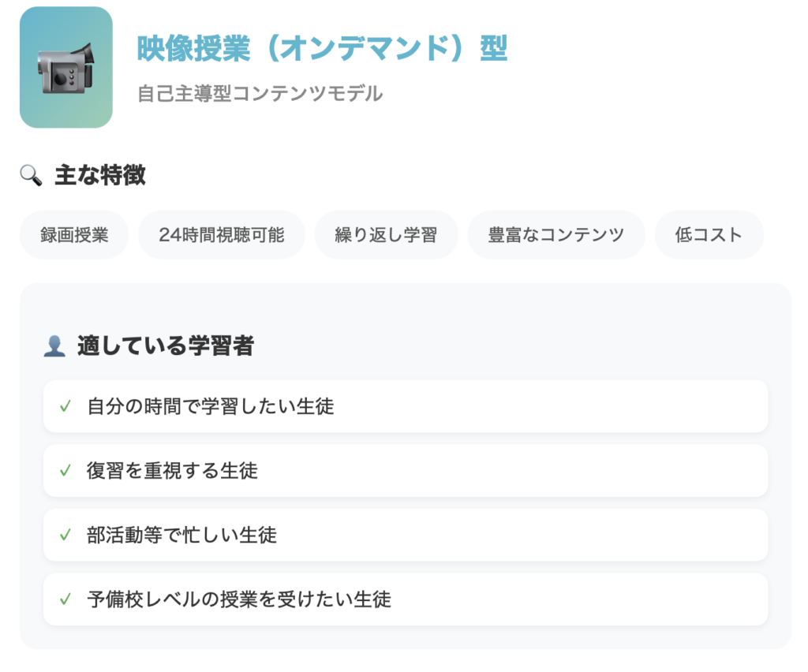Select the 部活動等で忙しい生徒 list row
Viewport: 808px width, 672px height.
point(406,535)
